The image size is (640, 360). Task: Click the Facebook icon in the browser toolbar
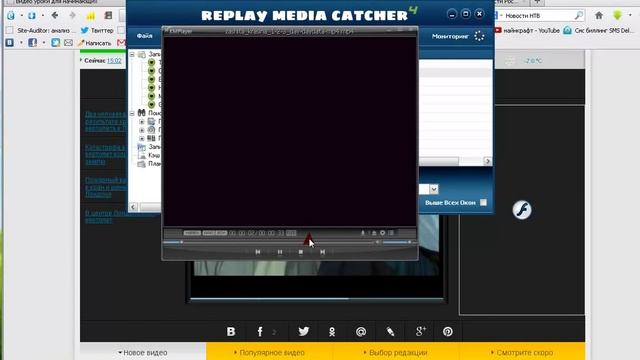[33, 42]
